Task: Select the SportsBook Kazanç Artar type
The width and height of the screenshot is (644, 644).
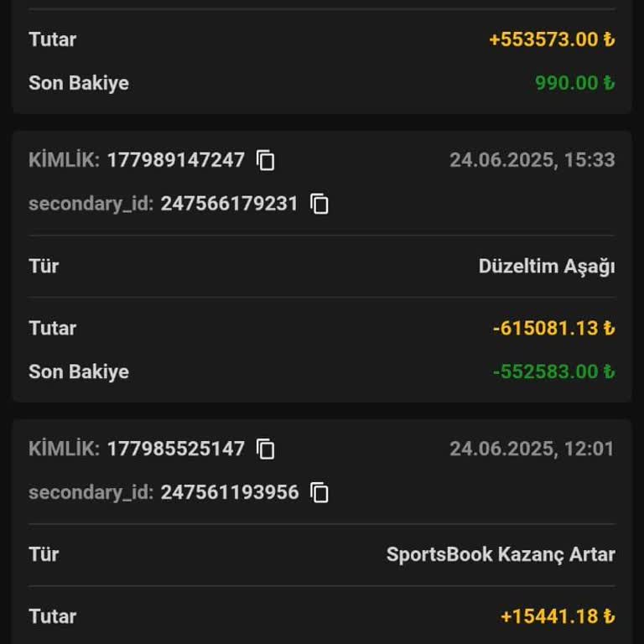Action: click(x=501, y=554)
